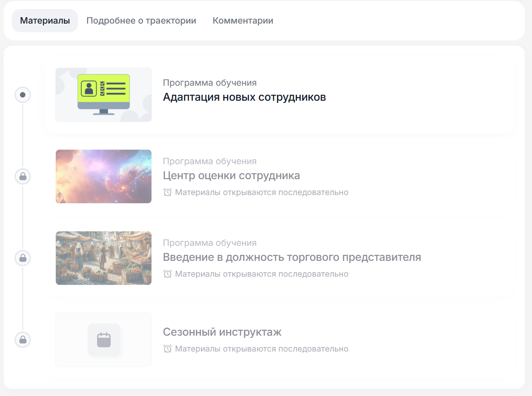Click Материалы открываются последовательно under Центр оценки сотрудника
Screen dimensions: 532x396
[262, 192]
